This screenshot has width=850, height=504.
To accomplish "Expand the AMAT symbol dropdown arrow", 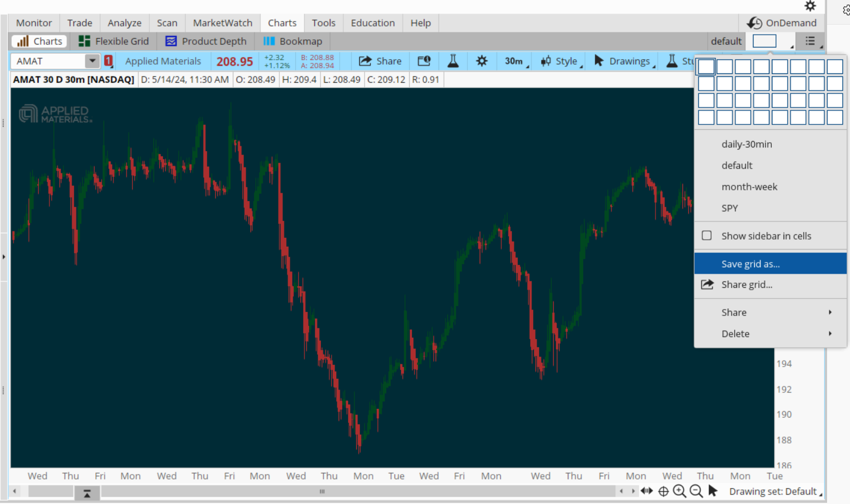I will coord(92,61).
